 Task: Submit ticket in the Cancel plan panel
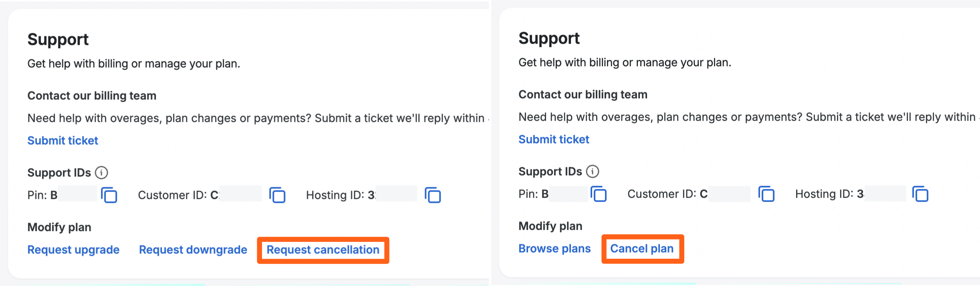tap(554, 139)
